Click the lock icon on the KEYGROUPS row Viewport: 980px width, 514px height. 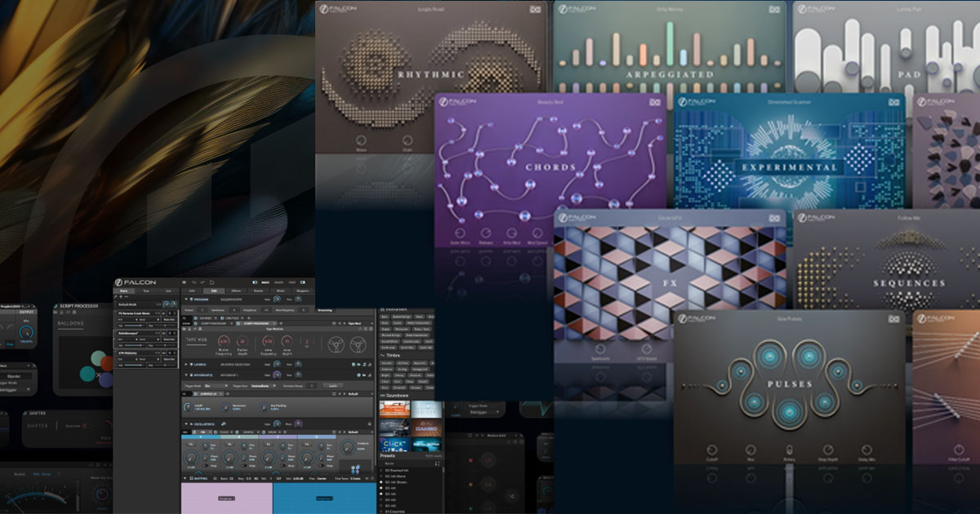point(365,374)
